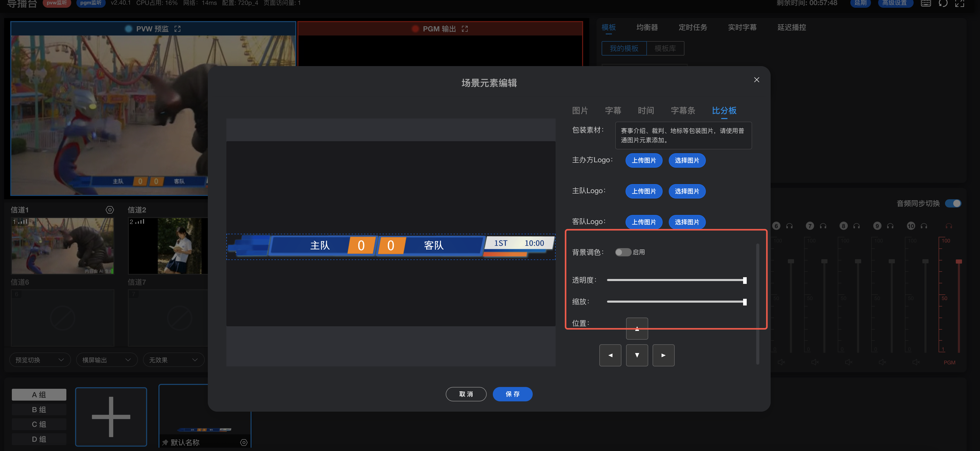980x451 pixels.
Task: Open the 预览切换 dropdown
Action: coord(40,360)
